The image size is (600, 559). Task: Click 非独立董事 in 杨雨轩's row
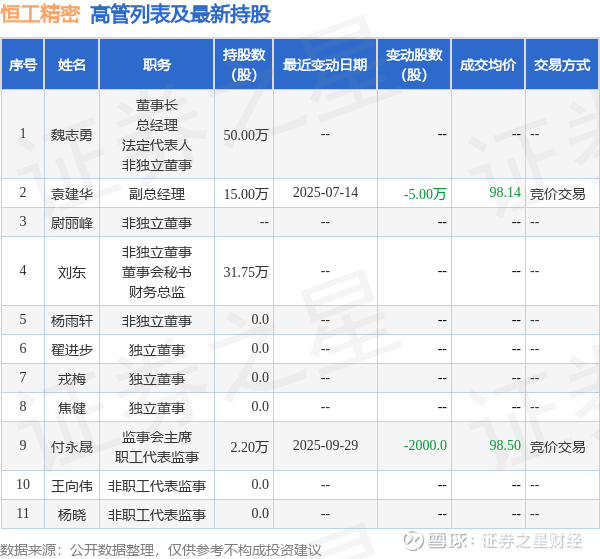pyautogui.click(x=157, y=321)
